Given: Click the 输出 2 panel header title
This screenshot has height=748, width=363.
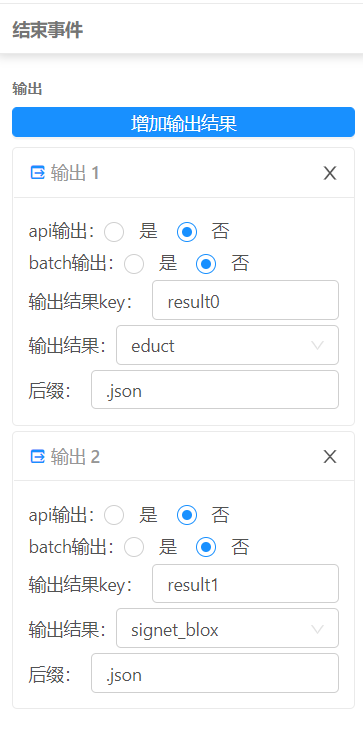Looking at the screenshot, I should coord(75,457).
